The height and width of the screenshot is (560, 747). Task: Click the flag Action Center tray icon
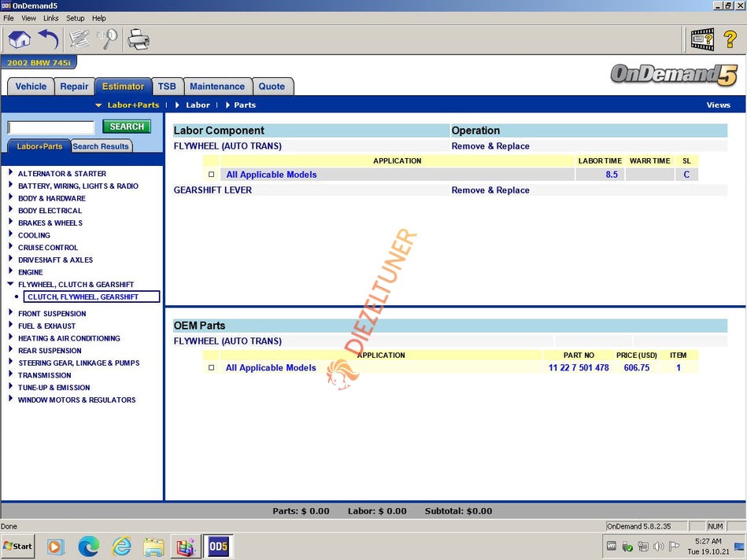coord(674,547)
